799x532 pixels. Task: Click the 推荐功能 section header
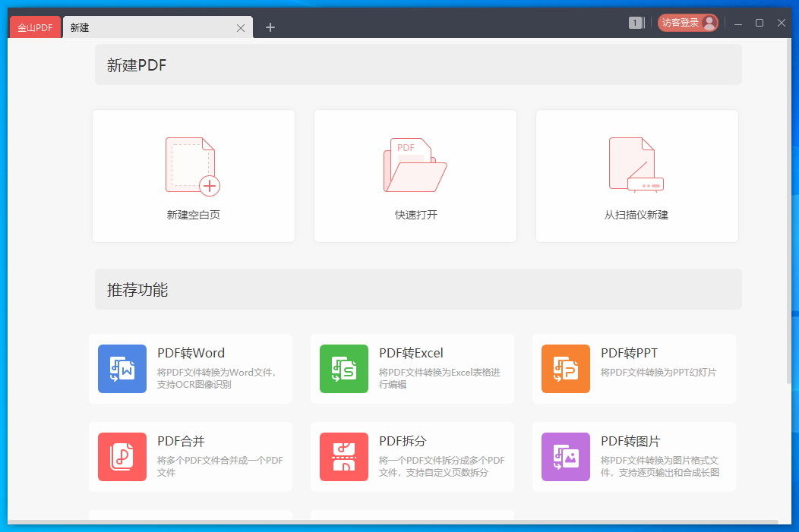(418, 289)
